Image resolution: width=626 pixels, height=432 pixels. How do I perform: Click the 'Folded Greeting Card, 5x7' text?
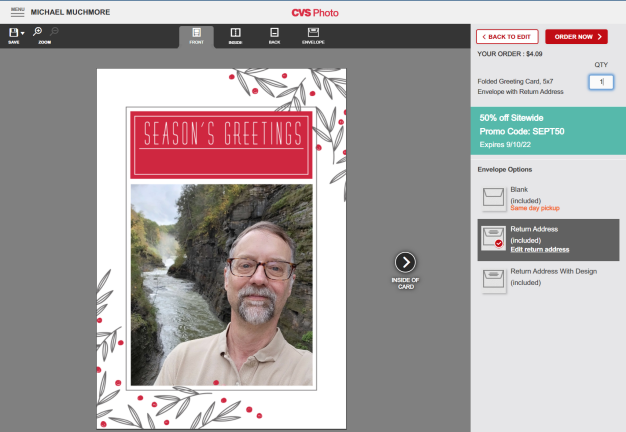point(515,81)
